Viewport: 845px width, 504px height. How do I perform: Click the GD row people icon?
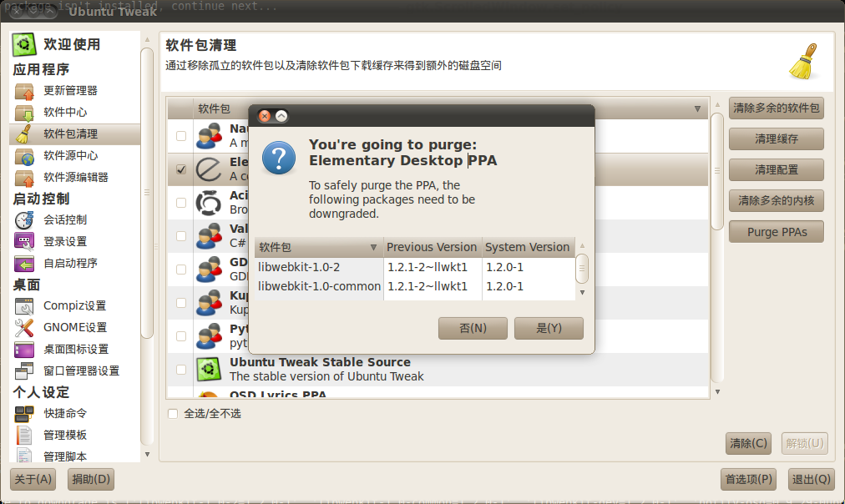[209, 270]
